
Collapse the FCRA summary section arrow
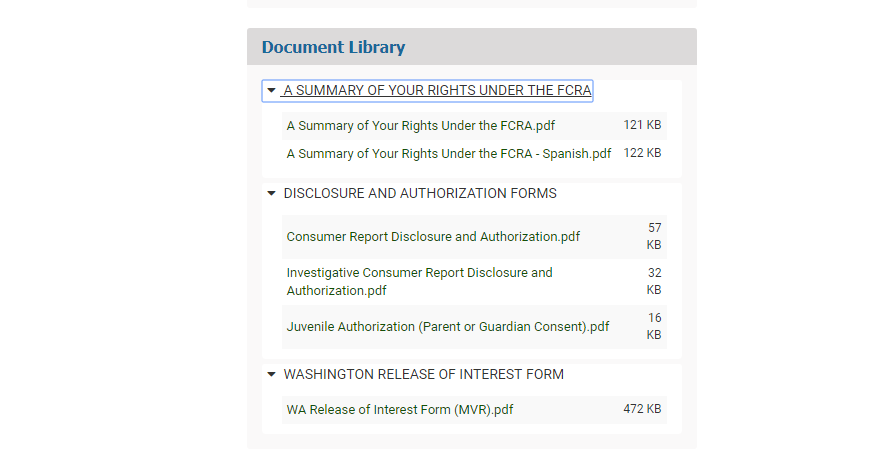(271, 91)
